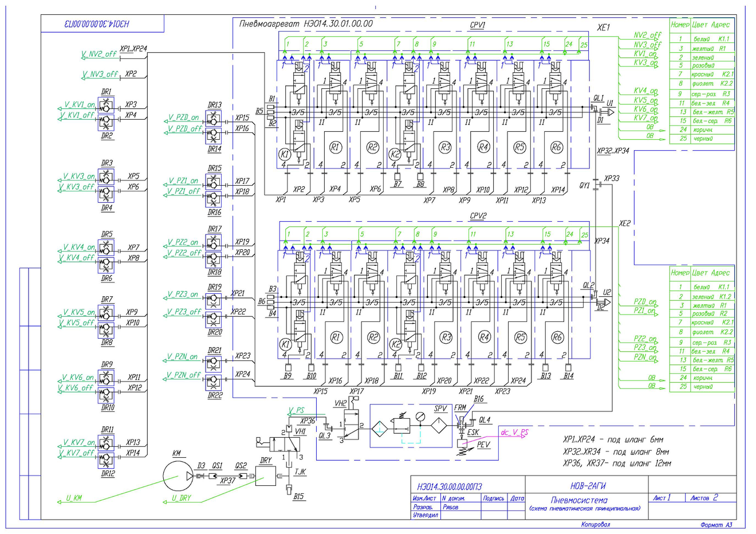Click the DR16 throttle valve symbol
Viewport: 756px width, 534px height.
coord(214,198)
